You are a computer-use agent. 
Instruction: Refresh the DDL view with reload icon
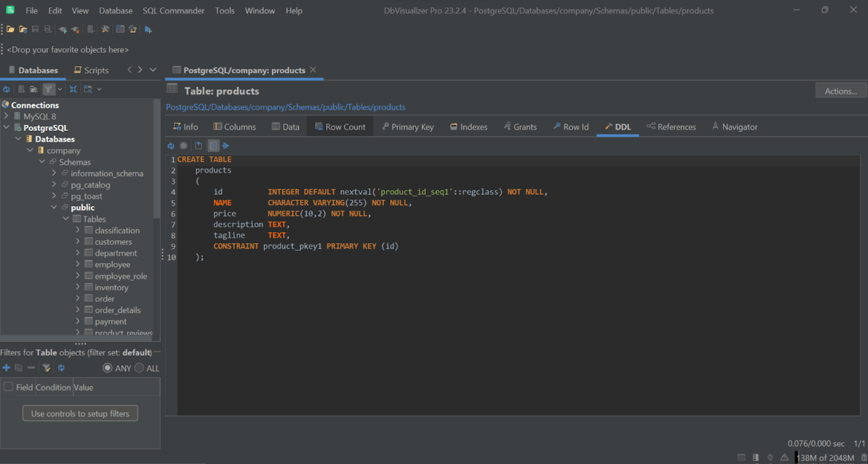point(171,146)
